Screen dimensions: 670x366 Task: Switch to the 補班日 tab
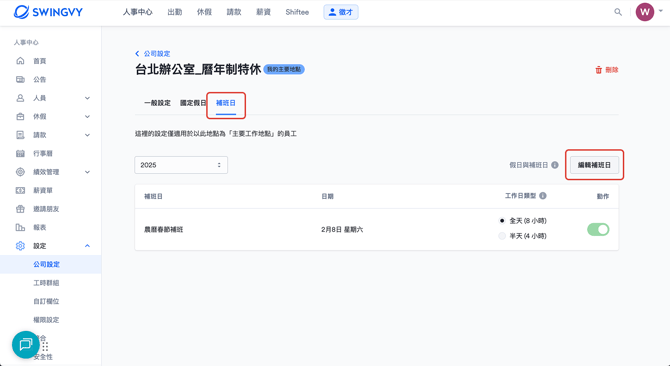(226, 103)
